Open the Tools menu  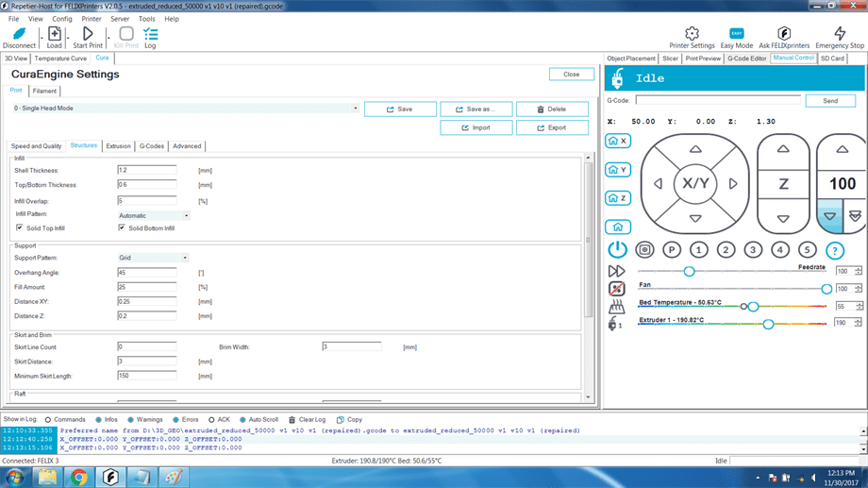point(146,19)
